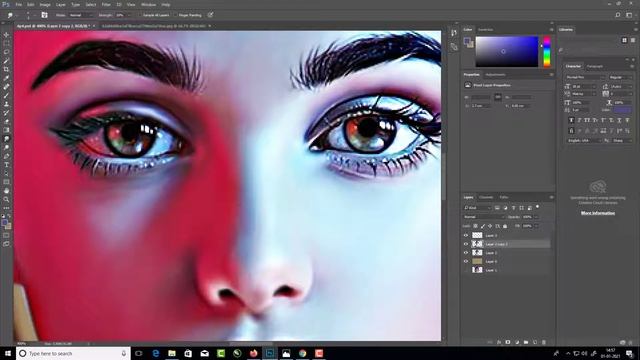Switch to the Swatches tab
This screenshot has height=360, width=640.
pyautogui.click(x=485, y=30)
